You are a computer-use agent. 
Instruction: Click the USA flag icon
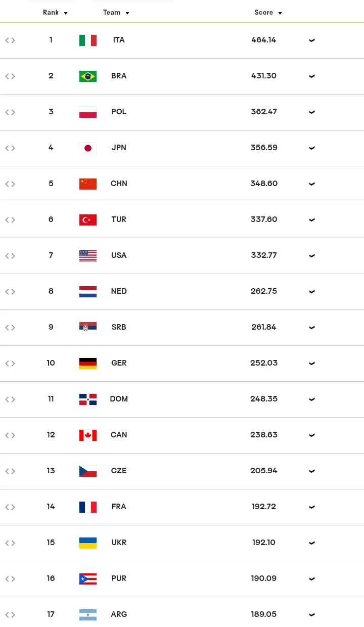click(88, 256)
